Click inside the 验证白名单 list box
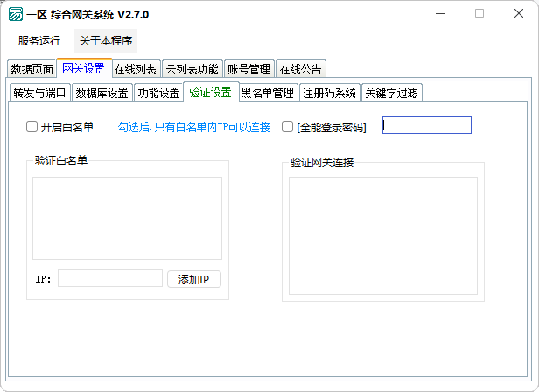 pos(127,218)
